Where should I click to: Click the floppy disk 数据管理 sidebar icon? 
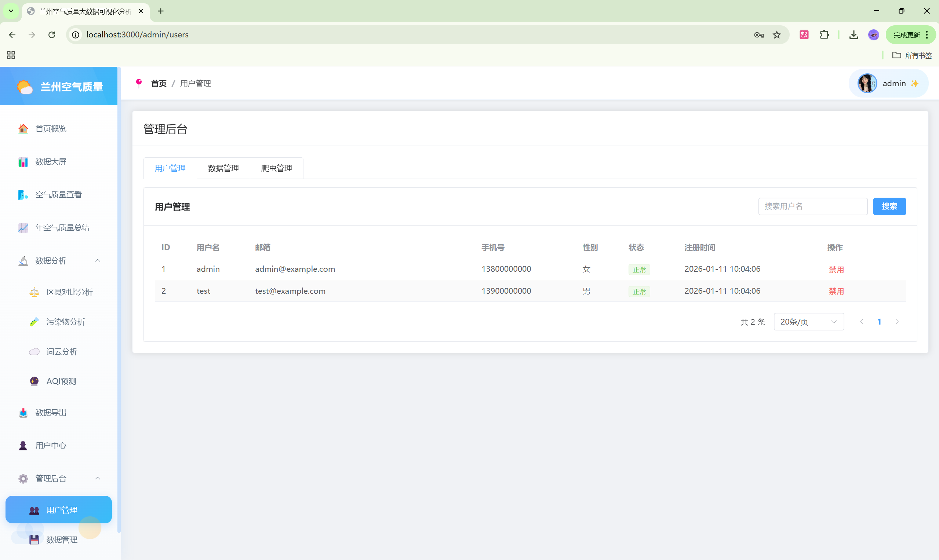[34, 539]
